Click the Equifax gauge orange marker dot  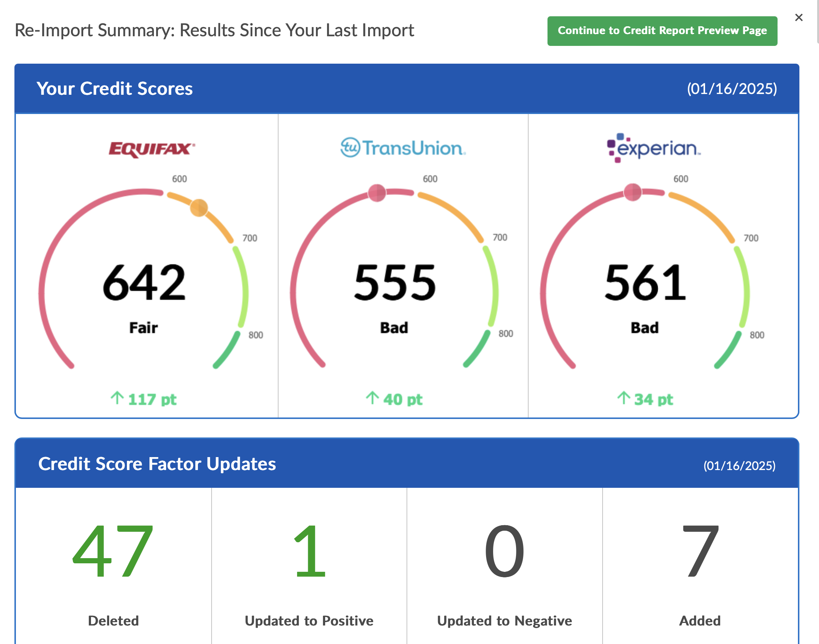tap(199, 207)
